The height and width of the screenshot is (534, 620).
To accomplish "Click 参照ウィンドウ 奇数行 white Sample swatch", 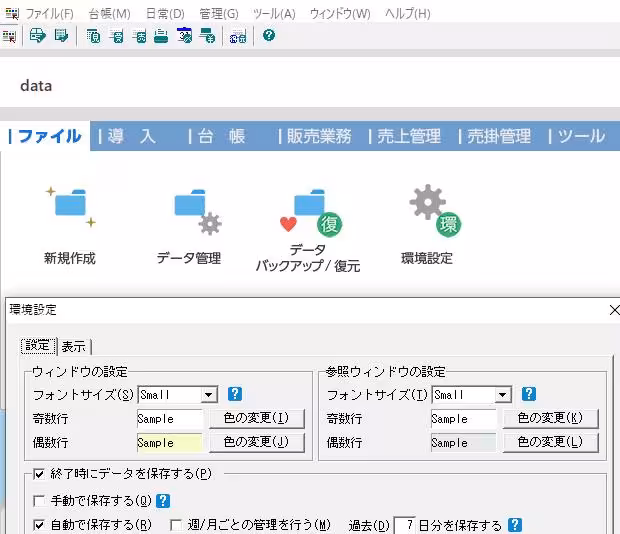I will [464, 419].
